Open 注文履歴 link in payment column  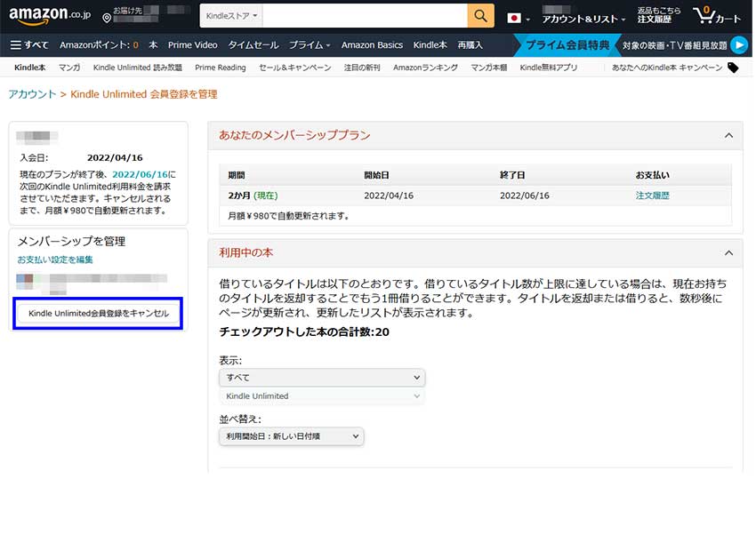652,196
